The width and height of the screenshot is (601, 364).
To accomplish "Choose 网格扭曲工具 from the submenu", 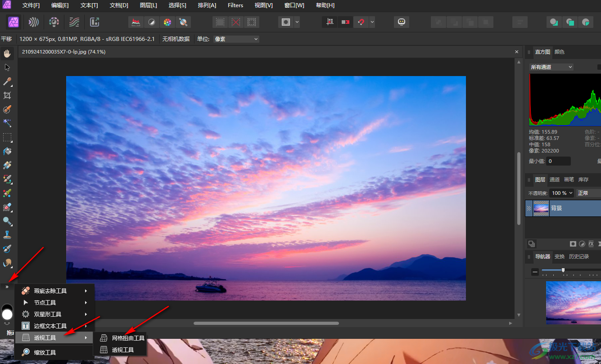I will pyautogui.click(x=128, y=338).
